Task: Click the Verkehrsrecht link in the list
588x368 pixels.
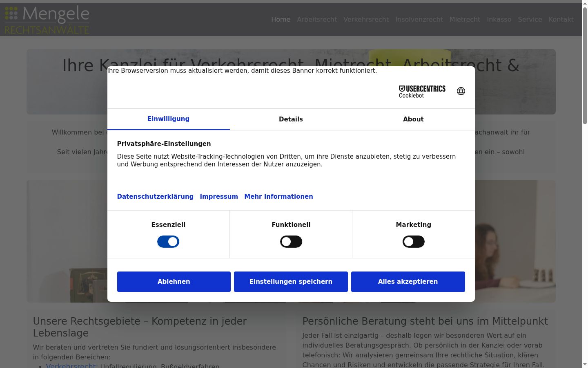Action: [x=71, y=366]
